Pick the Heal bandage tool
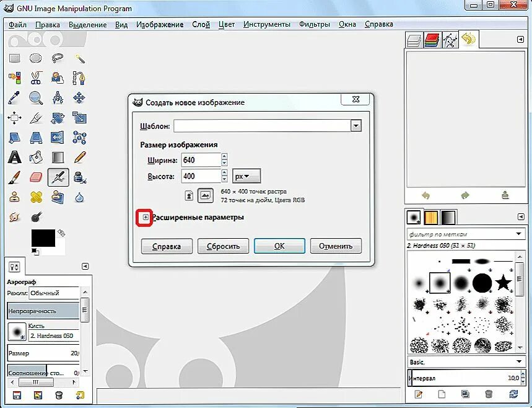This screenshot has width=532, height=408. (36, 197)
